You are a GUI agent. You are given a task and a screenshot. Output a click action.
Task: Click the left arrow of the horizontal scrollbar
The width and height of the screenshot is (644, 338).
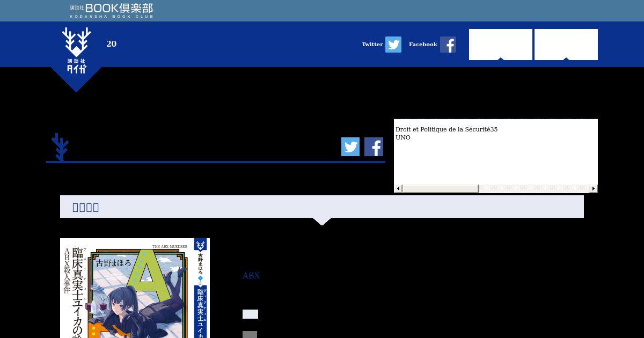(398, 188)
